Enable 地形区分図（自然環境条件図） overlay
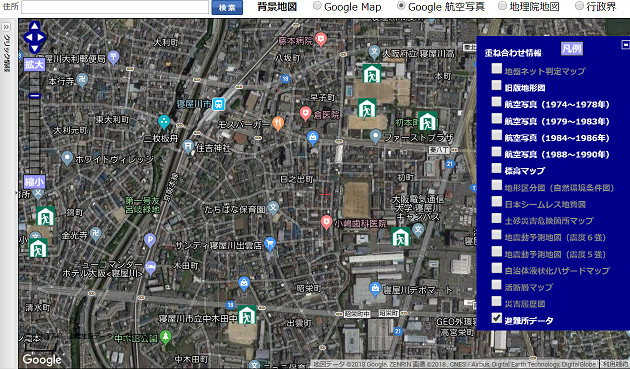This screenshot has height=369, width=630. 497,185
